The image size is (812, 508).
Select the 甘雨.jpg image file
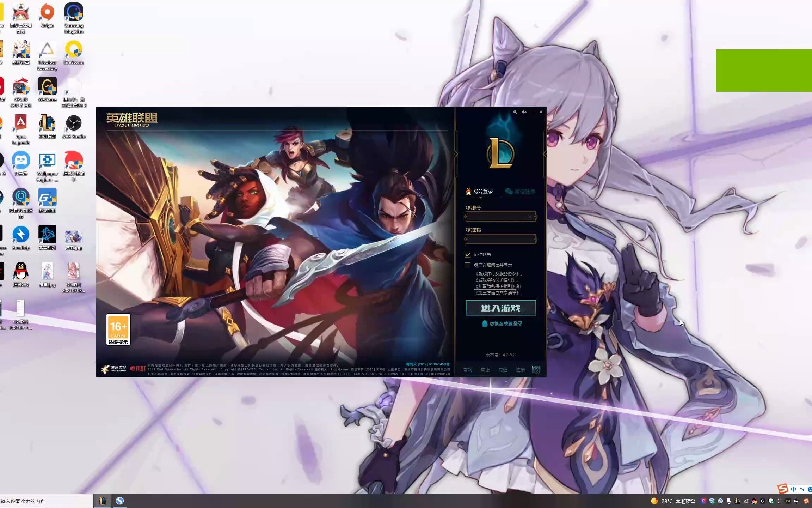(74, 240)
